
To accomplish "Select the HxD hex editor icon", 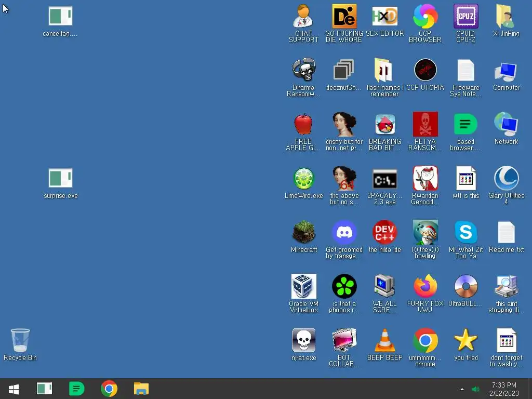I will pos(384,16).
